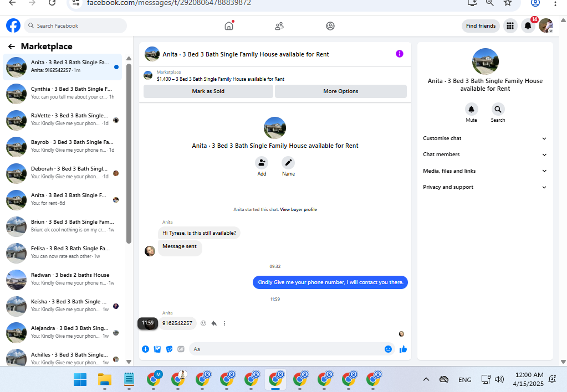This screenshot has height=392, width=567.
Task: Open the taskbar clock showing 12:00 AM
Action: coord(528,379)
